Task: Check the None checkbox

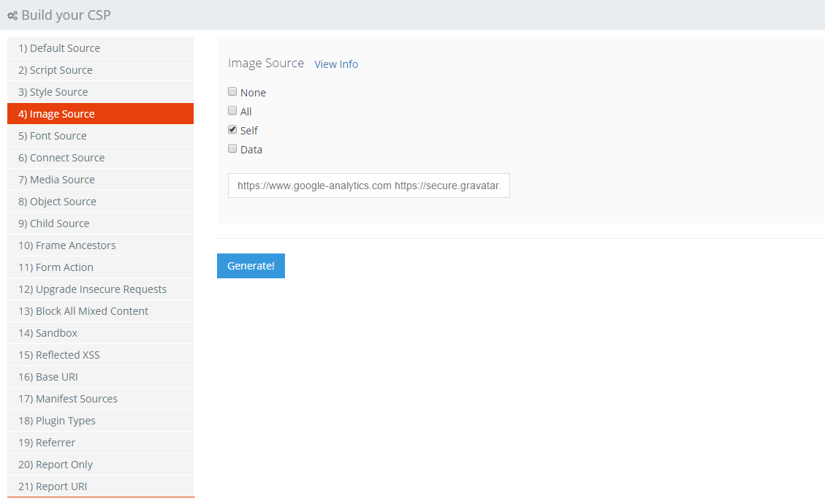Action: coord(232,92)
